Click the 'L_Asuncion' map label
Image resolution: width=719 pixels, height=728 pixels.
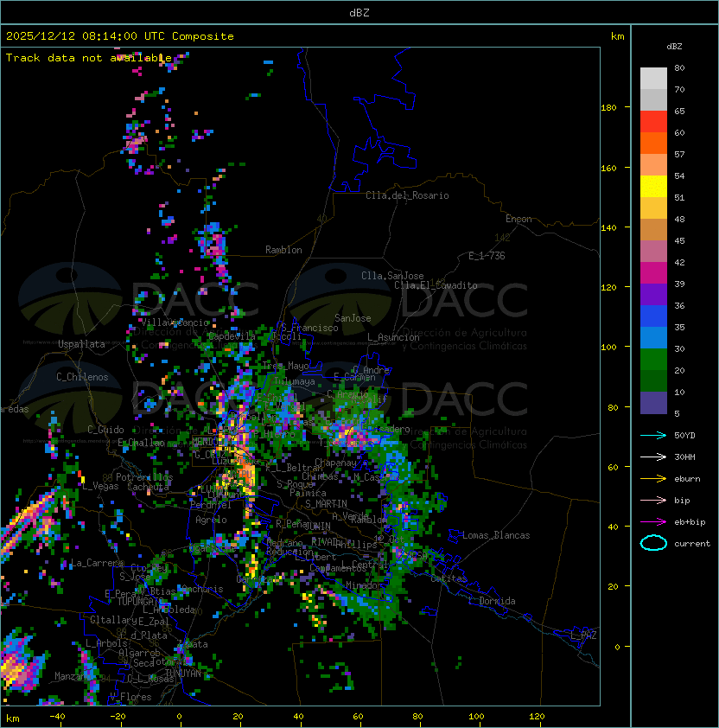click(393, 337)
